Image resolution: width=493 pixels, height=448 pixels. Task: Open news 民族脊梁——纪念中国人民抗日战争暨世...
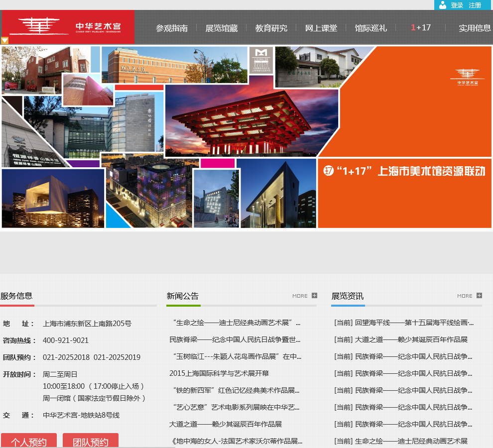point(235,340)
